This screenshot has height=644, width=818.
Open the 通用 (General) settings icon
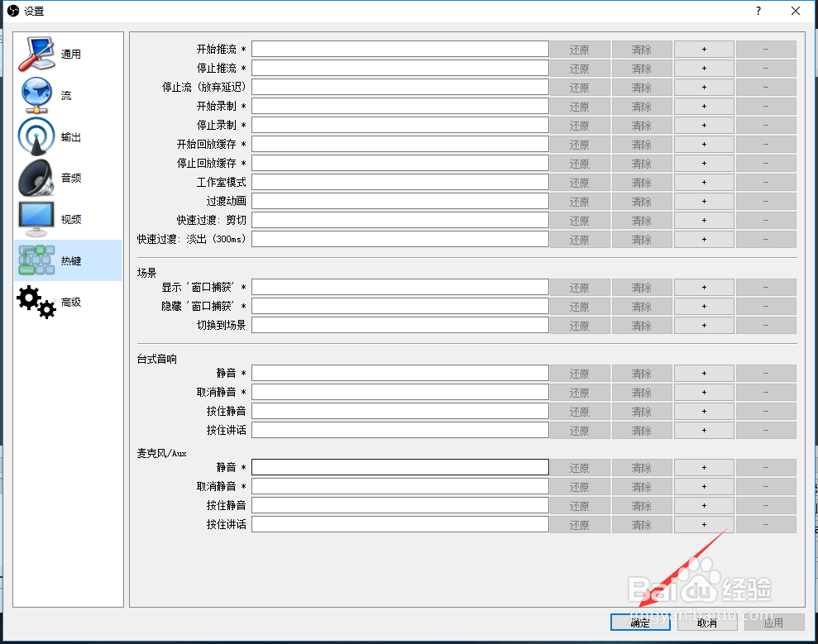coord(36,54)
